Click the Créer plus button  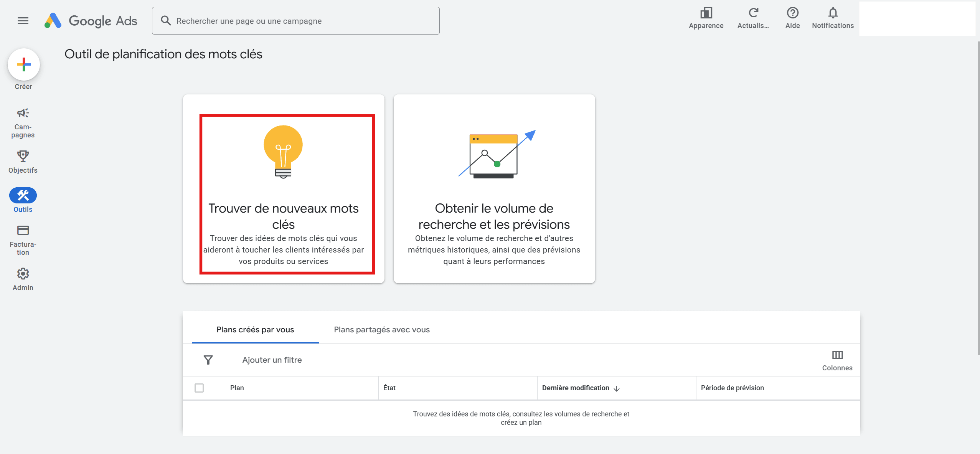coord(24,64)
